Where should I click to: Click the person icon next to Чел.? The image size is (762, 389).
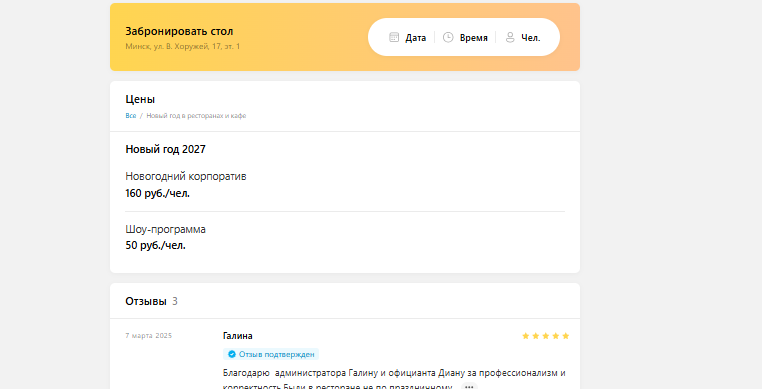510,37
